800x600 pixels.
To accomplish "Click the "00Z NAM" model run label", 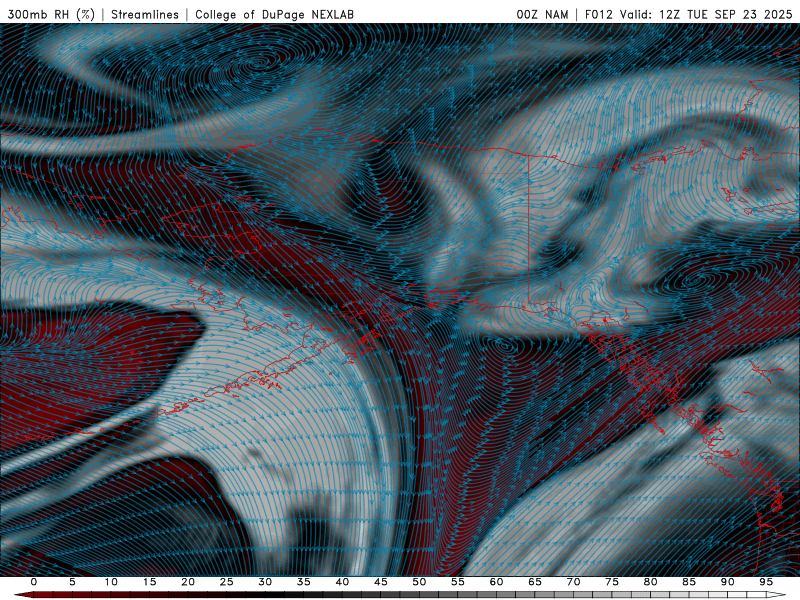I will point(542,14).
